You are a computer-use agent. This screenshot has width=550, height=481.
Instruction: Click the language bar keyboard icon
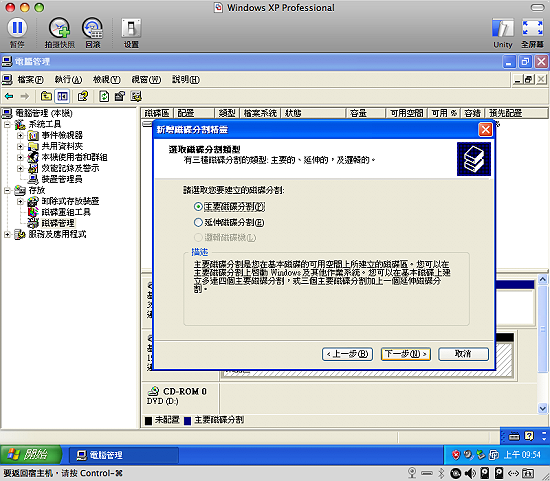pyautogui.click(x=514, y=436)
